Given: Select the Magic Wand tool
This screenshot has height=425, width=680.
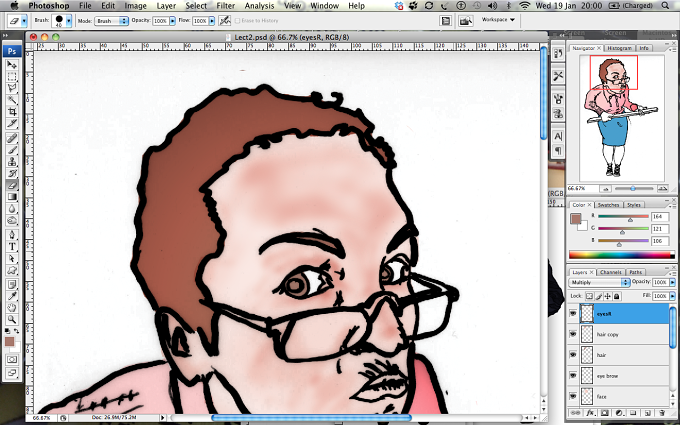Looking at the screenshot, I should (12, 100).
